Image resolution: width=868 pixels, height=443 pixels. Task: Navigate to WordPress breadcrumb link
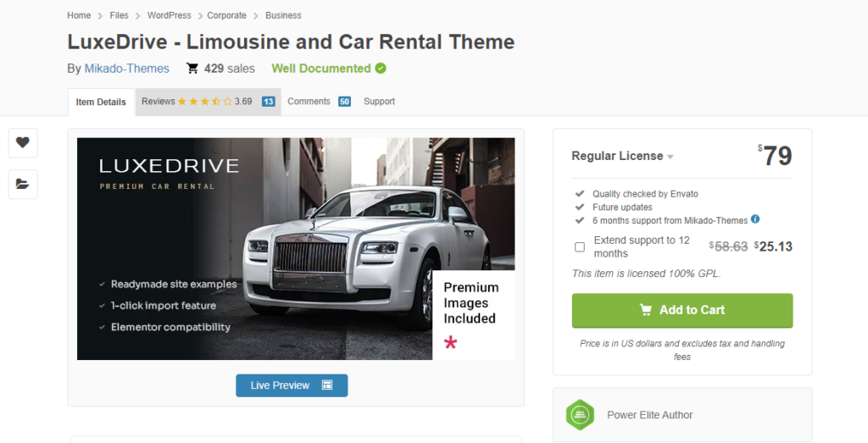point(168,15)
